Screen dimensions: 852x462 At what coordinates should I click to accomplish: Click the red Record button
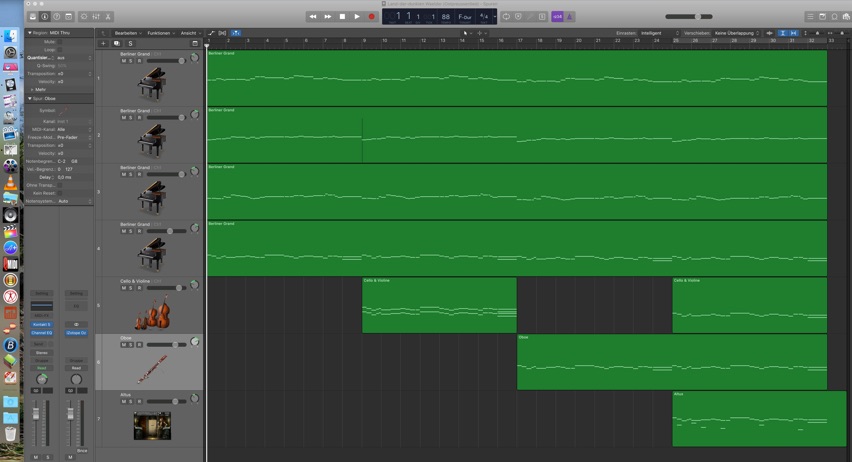tap(371, 16)
